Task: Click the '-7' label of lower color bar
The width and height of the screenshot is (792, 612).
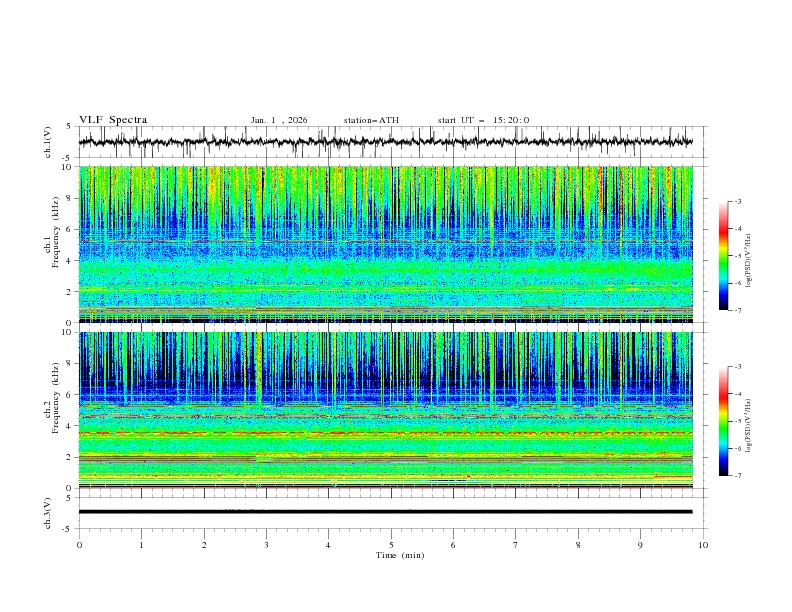Action: point(738,476)
